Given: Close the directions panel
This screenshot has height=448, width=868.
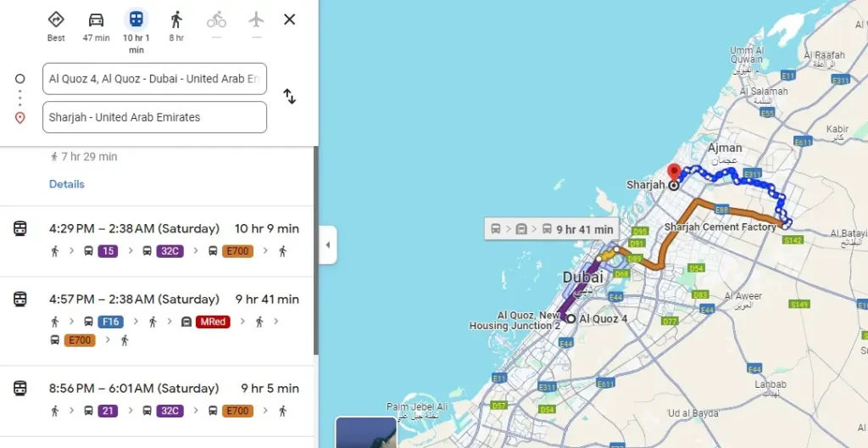Looking at the screenshot, I should tap(289, 20).
